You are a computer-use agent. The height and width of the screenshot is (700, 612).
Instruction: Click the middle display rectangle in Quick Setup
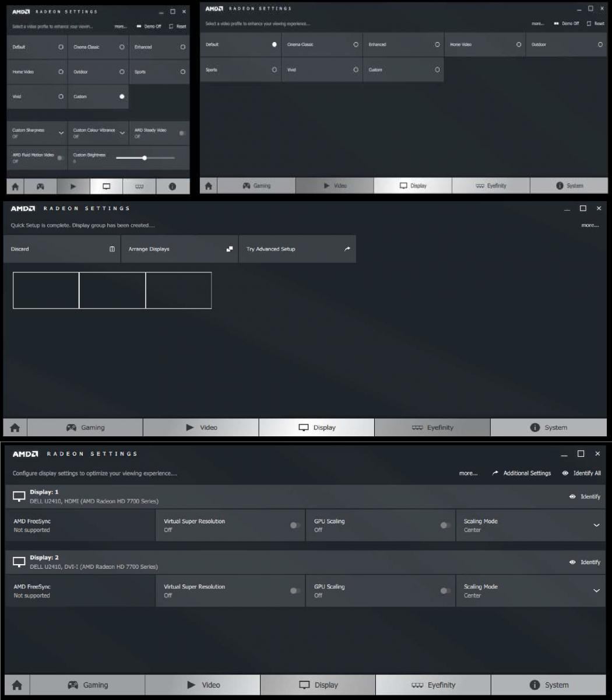point(112,290)
